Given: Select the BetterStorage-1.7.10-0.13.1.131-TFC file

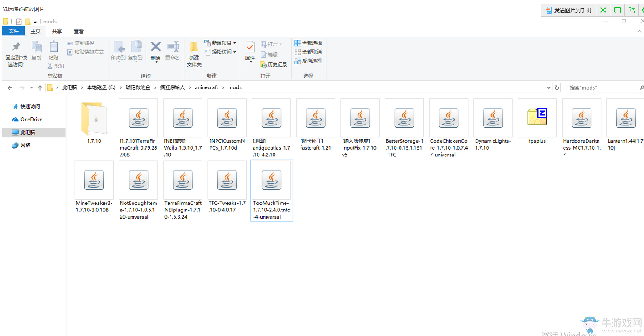Looking at the screenshot, I should 404,128.
